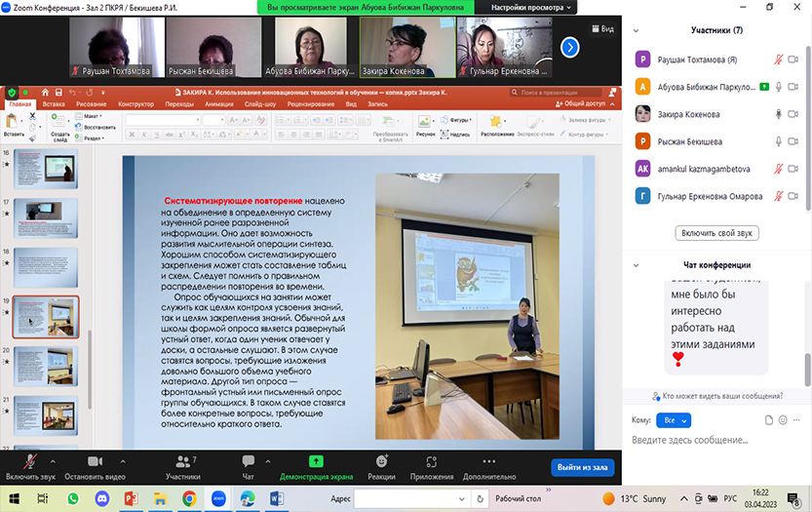Click the file attachment icon in chat
Viewport: 812px width, 512px height.
[769, 420]
